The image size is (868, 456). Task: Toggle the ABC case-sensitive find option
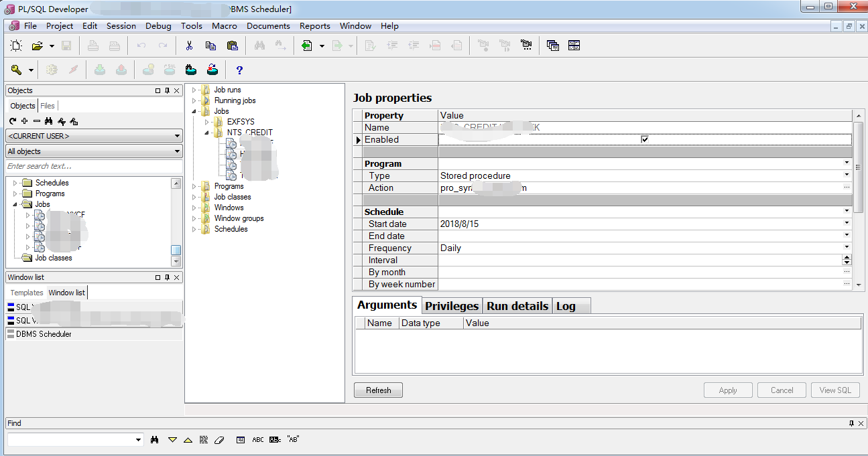pyautogui.click(x=258, y=440)
